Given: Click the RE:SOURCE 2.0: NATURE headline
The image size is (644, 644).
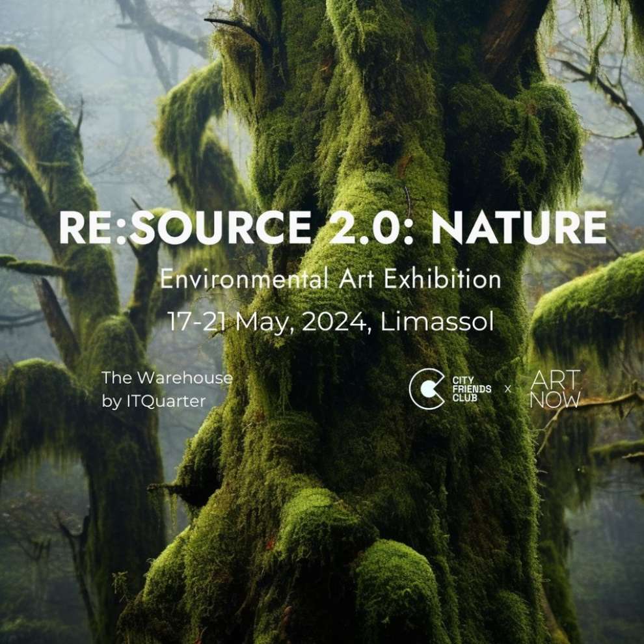Looking at the screenshot, I should point(332,228).
